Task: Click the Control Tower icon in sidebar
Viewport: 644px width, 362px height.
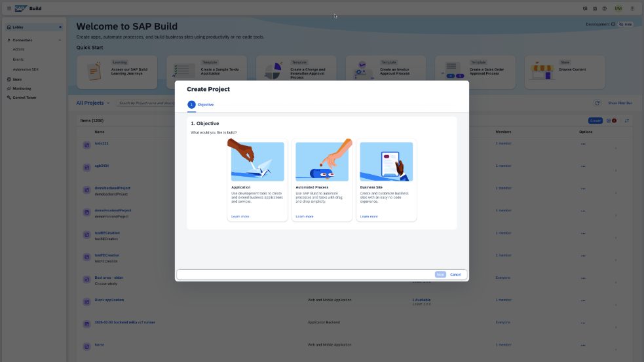Action: [x=9, y=98]
